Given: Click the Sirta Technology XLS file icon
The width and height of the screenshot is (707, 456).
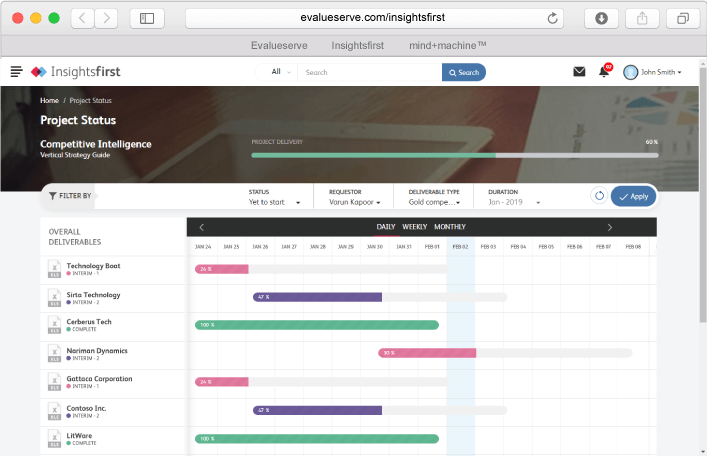Looking at the screenshot, I should point(55,298).
